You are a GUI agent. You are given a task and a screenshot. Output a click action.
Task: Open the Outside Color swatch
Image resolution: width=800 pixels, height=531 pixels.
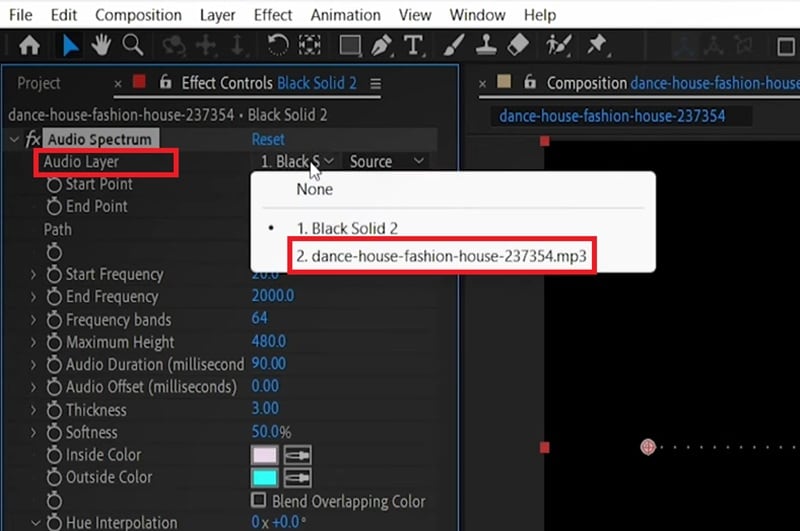(265, 478)
